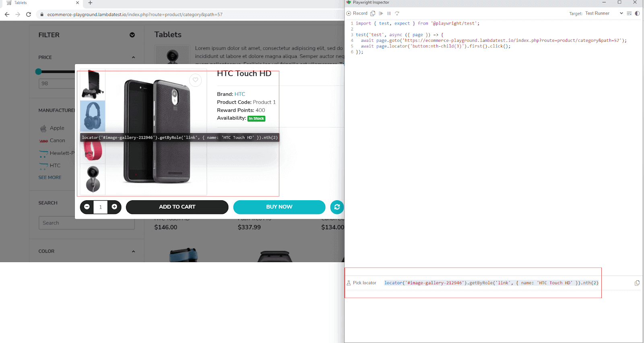Toggle the Inspector color theme
Image resolution: width=644 pixels, height=343 pixels.
[637, 13]
